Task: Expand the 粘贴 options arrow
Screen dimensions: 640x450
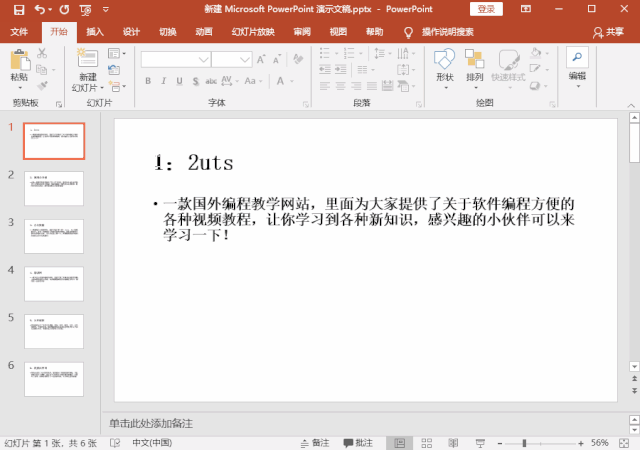Action: point(20,88)
